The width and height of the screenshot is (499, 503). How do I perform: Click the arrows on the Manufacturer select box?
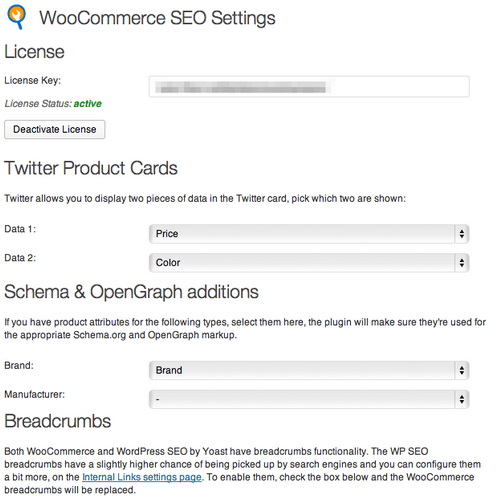click(462, 399)
